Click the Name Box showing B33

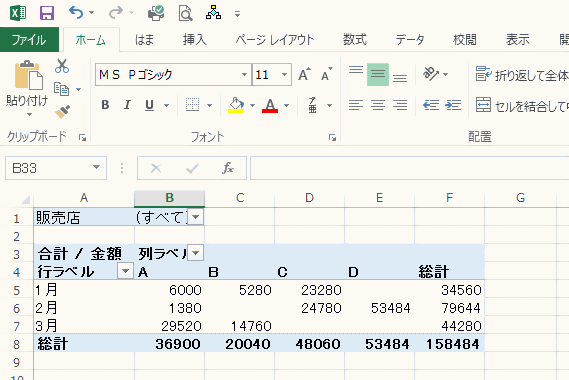56,168
